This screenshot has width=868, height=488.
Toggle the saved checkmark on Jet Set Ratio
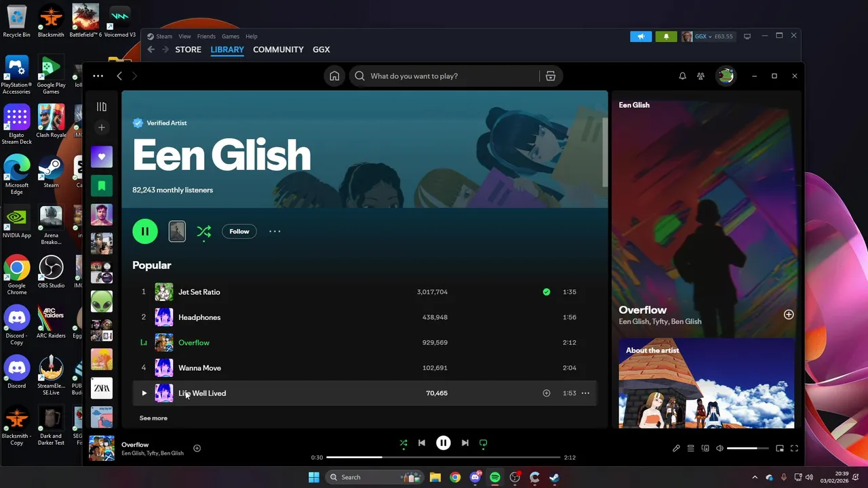click(547, 292)
